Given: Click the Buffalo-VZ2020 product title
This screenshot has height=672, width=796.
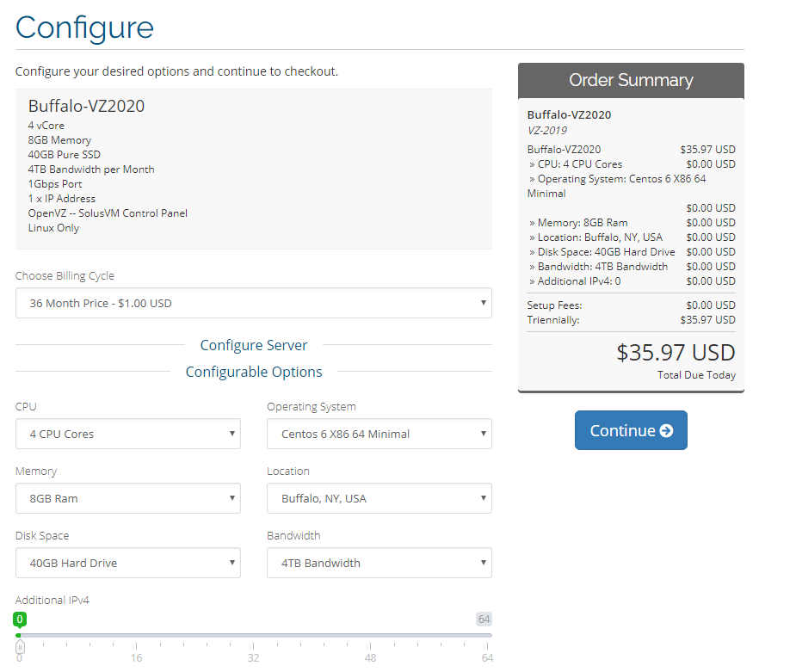Looking at the screenshot, I should [x=86, y=107].
